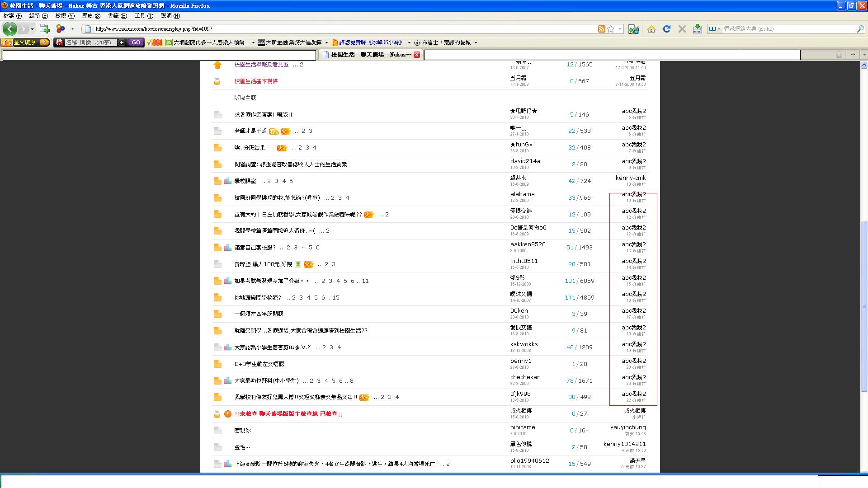This screenshot has width=868, height=488.
Task: Click the new tab icon with green plus
Action: point(44,29)
